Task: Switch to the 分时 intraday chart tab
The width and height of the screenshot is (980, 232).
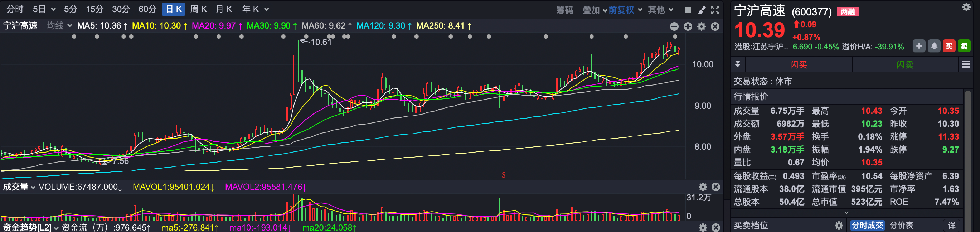Action: (15, 9)
